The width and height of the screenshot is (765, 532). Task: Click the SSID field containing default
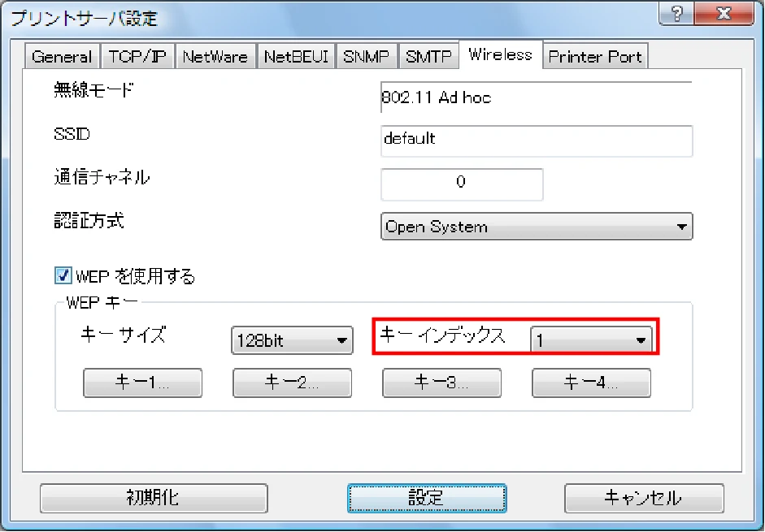[x=537, y=141]
